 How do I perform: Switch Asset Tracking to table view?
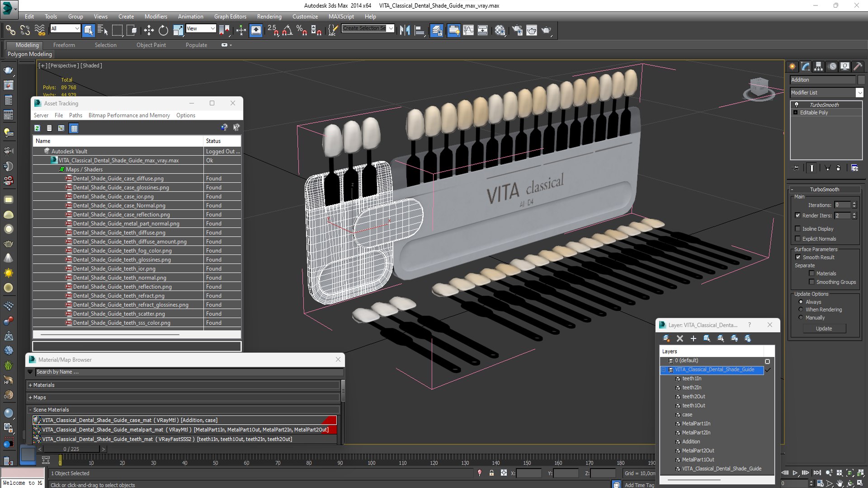click(x=74, y=128)
